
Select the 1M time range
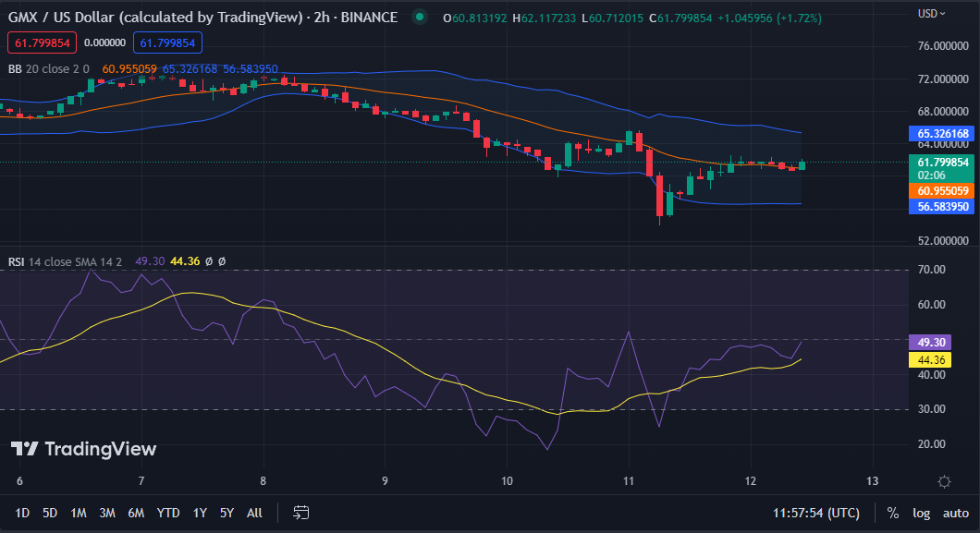click(79, 513)
